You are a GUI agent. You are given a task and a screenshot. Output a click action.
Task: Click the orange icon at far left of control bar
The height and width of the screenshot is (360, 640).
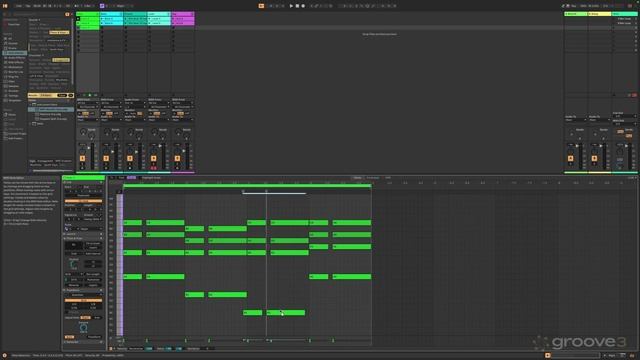[x=5, y=6]
